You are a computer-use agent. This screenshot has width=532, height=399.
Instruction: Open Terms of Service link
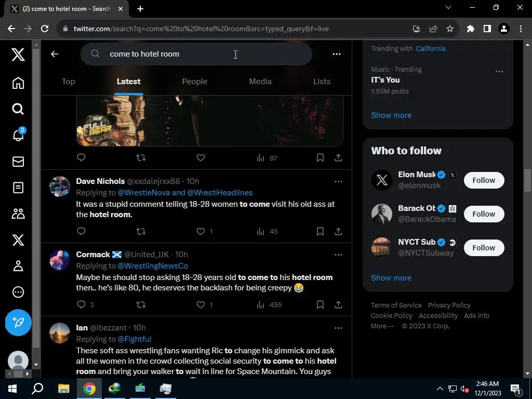tap(396, 305)
